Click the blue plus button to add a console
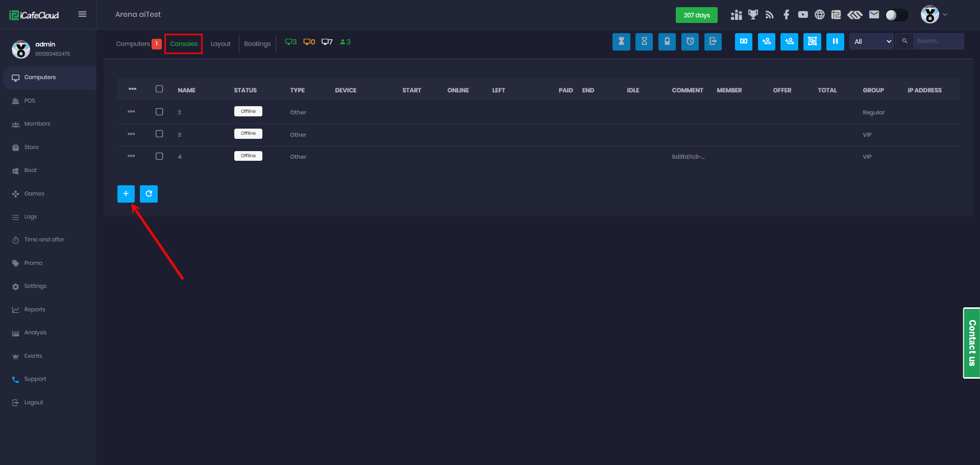Image resolution: width=980 pixels, height=465 pixels. [x=126, y=194]
